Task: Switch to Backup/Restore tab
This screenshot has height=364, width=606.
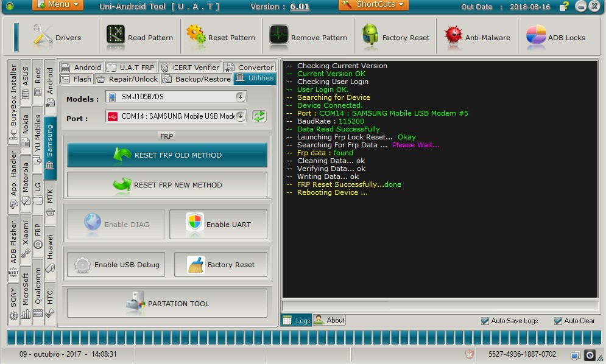Action: click(196, 79)
